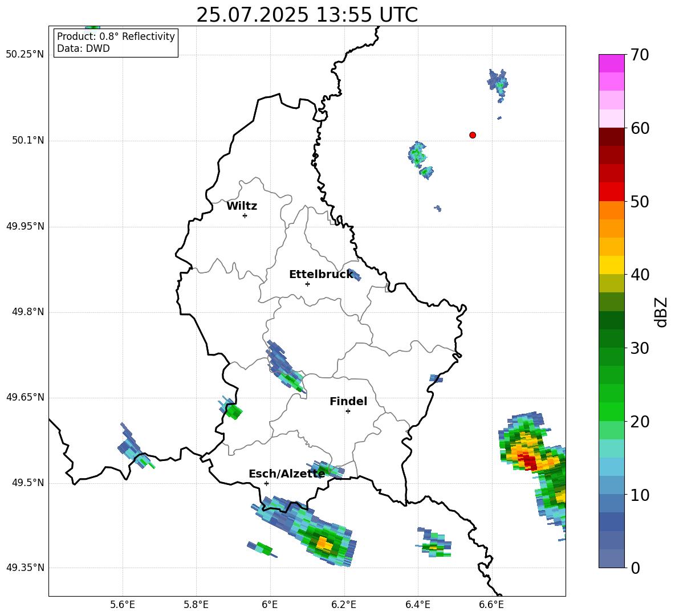Viewport: 675px width, 616px height.
Task: Click the 5.6°E longitude label
Action: (123, 605)
